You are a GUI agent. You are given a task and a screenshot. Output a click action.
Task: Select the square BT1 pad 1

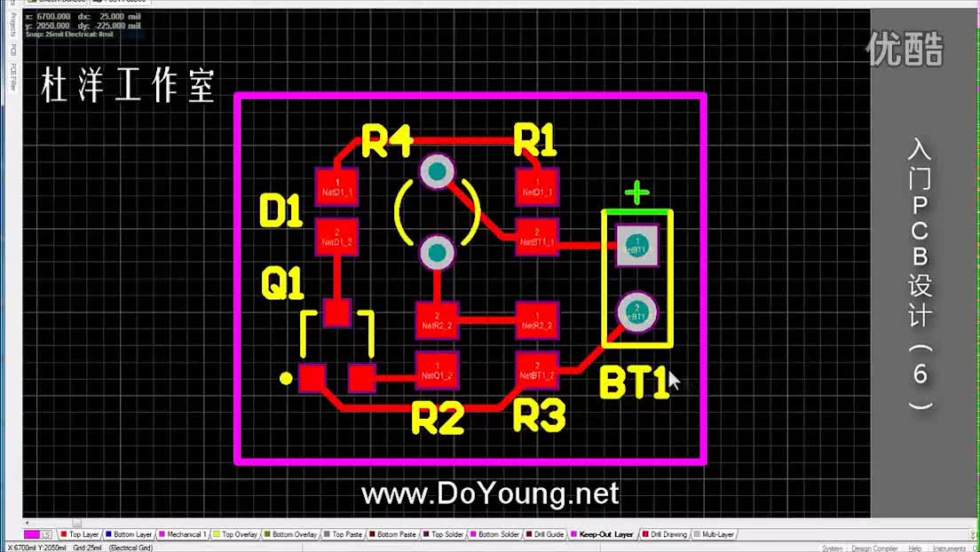point(636,246)
